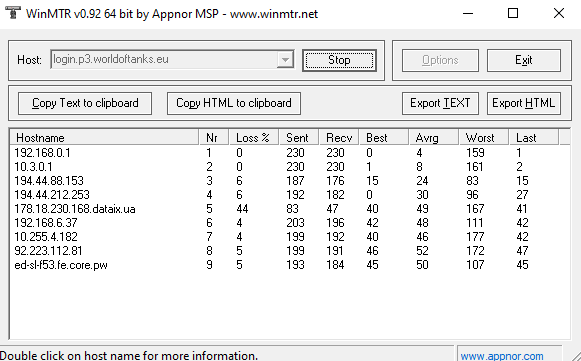Click the Loss % column header
Image resolution: width=581 pixels, height=361 pixels.
tap(254, 138)
